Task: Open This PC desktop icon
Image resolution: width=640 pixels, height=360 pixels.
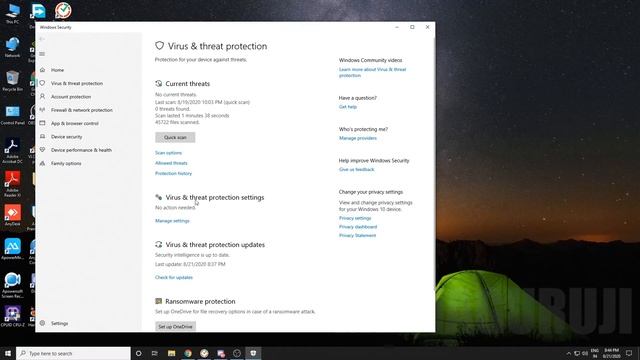Action: coord(12,14)
